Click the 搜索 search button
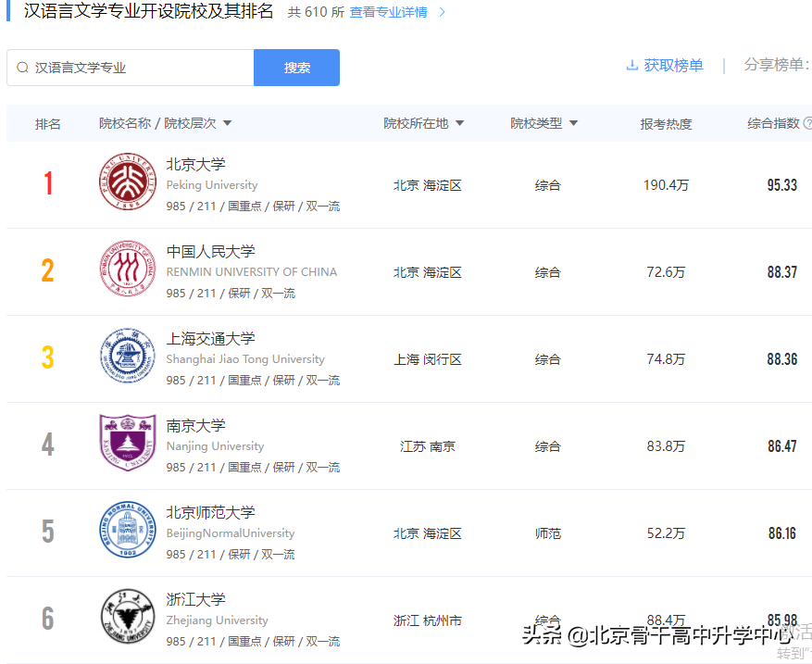This screenshot has height=664, width=812. point(296,67)
